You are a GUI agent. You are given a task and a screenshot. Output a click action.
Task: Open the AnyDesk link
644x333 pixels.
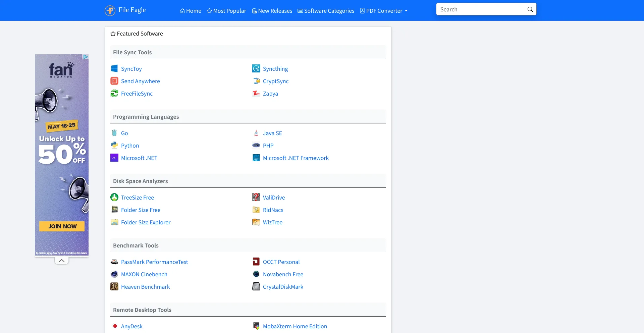[x=132, y=326]
